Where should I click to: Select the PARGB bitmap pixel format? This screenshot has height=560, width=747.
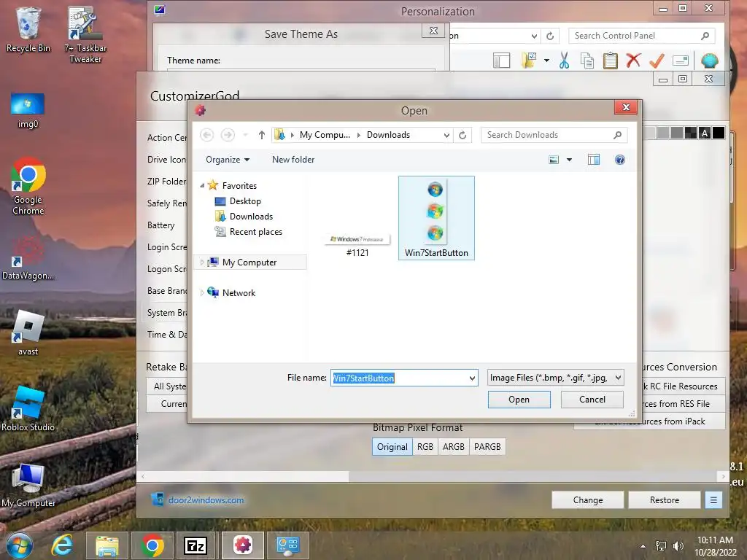487,447
